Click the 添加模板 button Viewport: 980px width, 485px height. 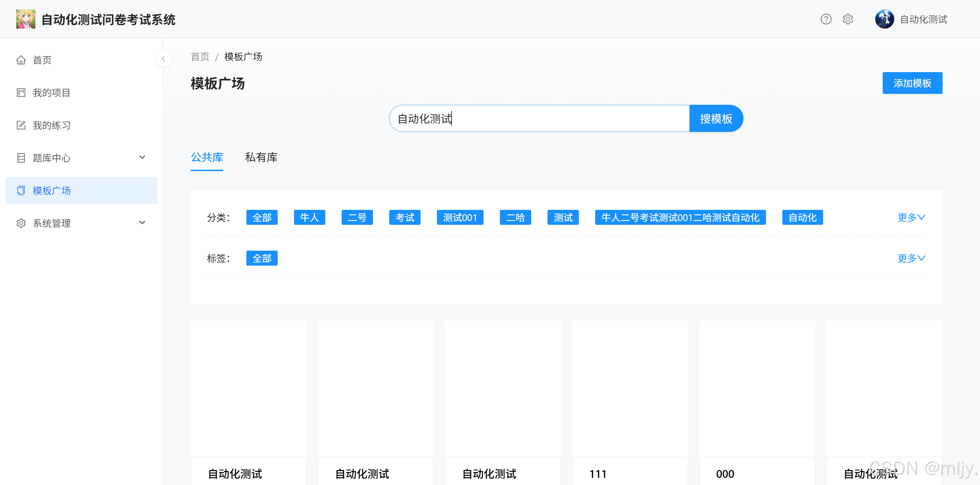[x=912, y=83]
